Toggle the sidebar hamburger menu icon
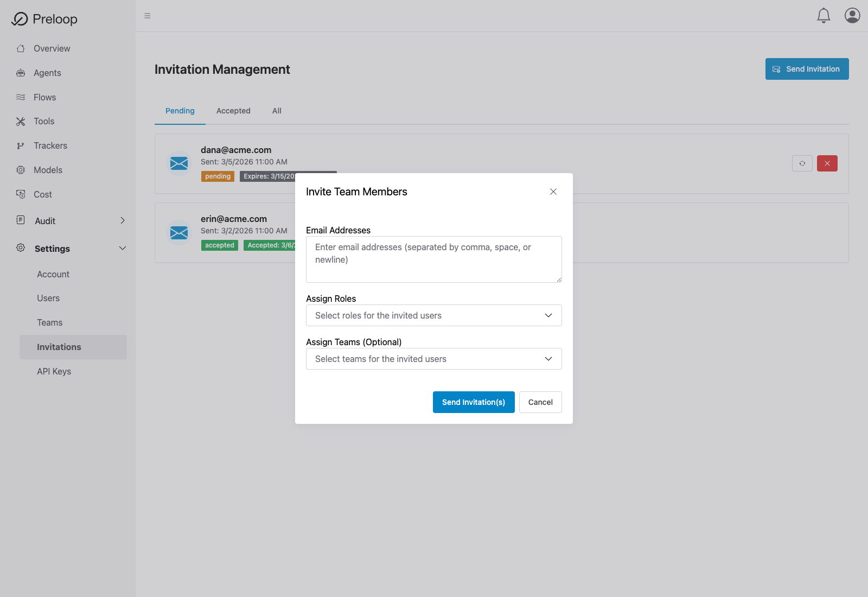Screen dimensions: 868x597 [x=147, y=16]
